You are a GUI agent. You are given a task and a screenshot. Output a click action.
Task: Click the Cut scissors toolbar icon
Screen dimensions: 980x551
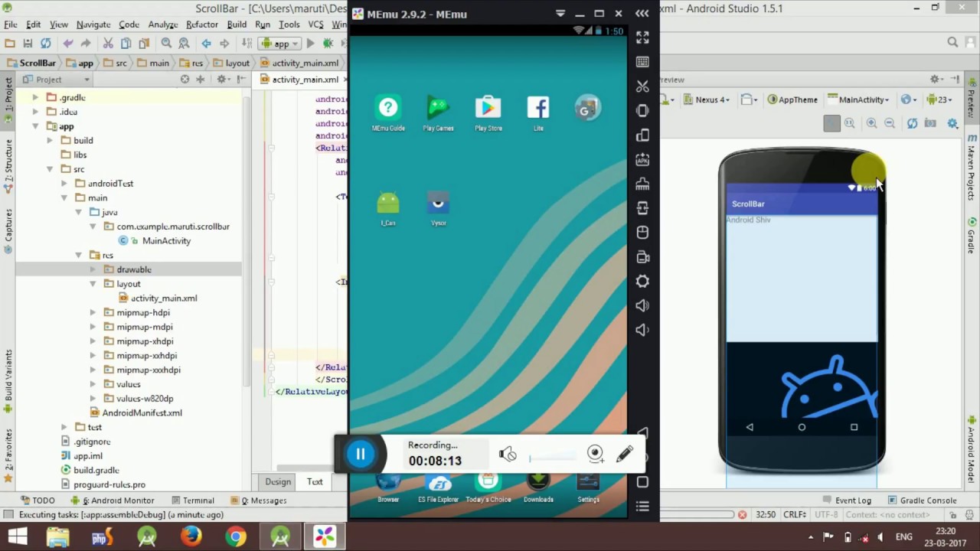(108, 44)
